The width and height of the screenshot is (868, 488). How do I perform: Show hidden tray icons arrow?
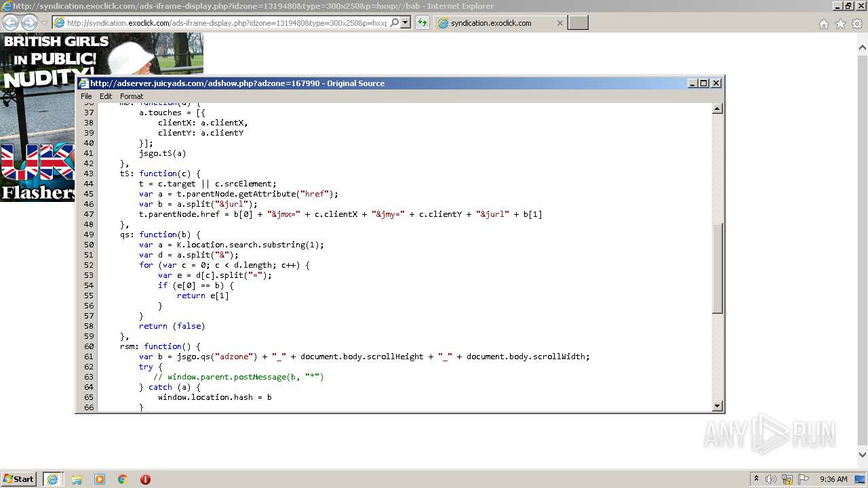756,479
